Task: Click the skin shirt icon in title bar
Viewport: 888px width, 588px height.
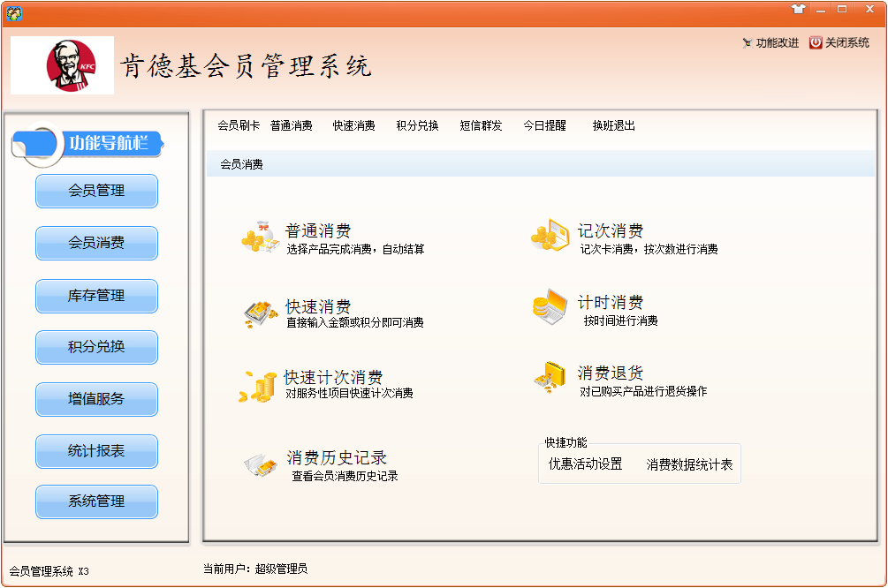Action: point(799,9)
